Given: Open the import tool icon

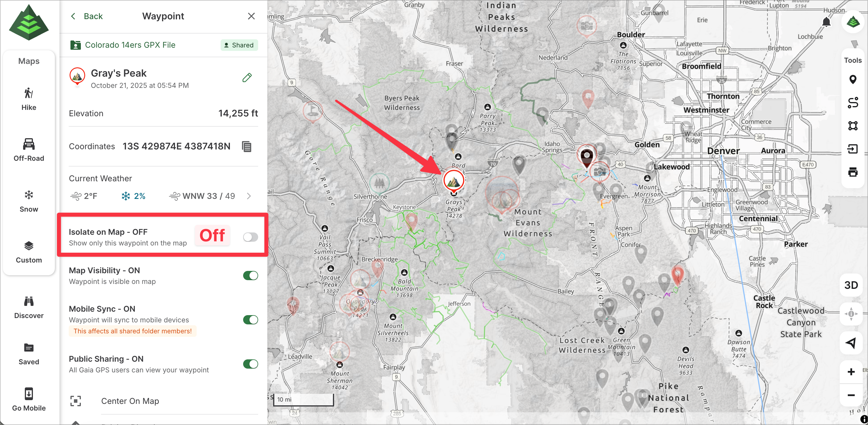Looking at the screenshot, I should (852, 149).
